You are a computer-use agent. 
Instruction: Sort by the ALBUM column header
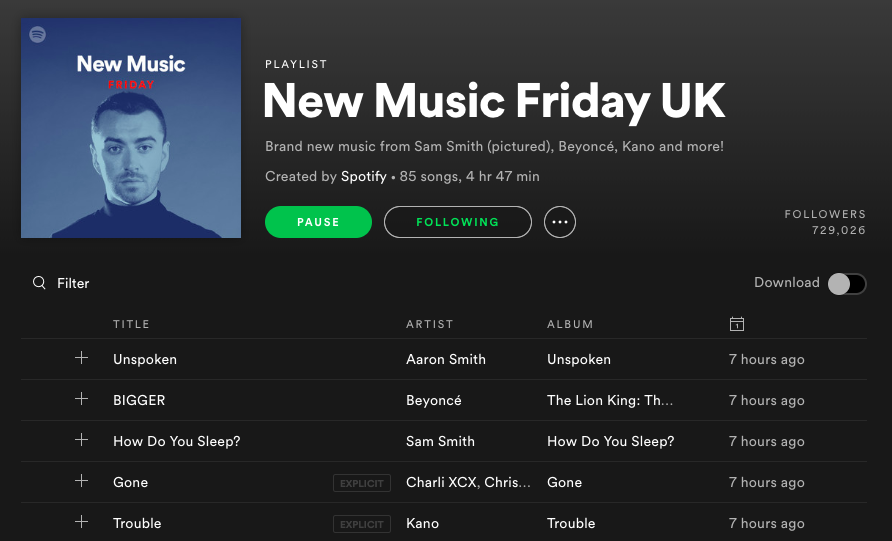point(570,324)
